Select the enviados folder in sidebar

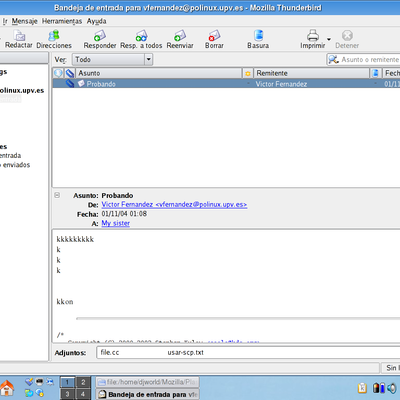(x=15, y=165)
